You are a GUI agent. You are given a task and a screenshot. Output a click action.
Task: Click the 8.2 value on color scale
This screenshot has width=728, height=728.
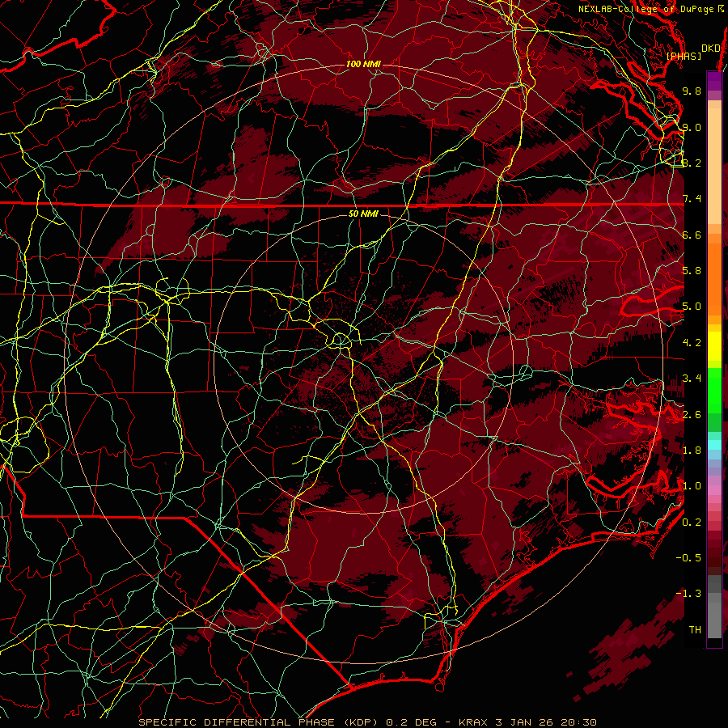[692, 163]
